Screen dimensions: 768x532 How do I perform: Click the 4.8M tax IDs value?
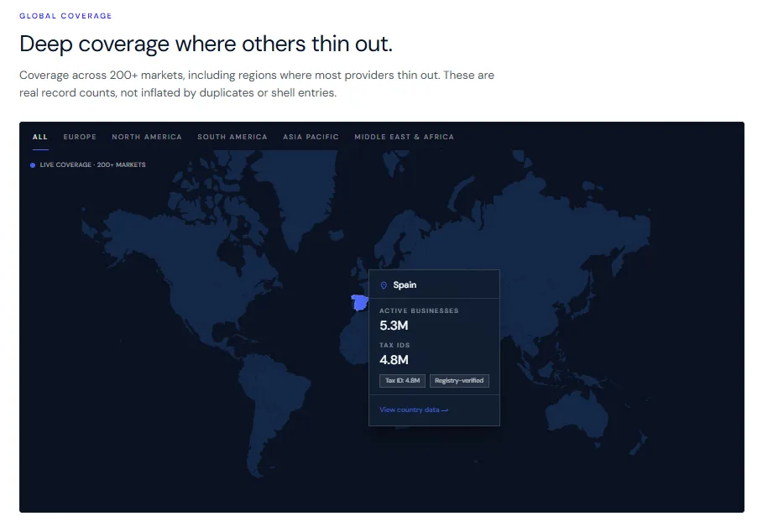pyautogui.click(x=394, y=360)
